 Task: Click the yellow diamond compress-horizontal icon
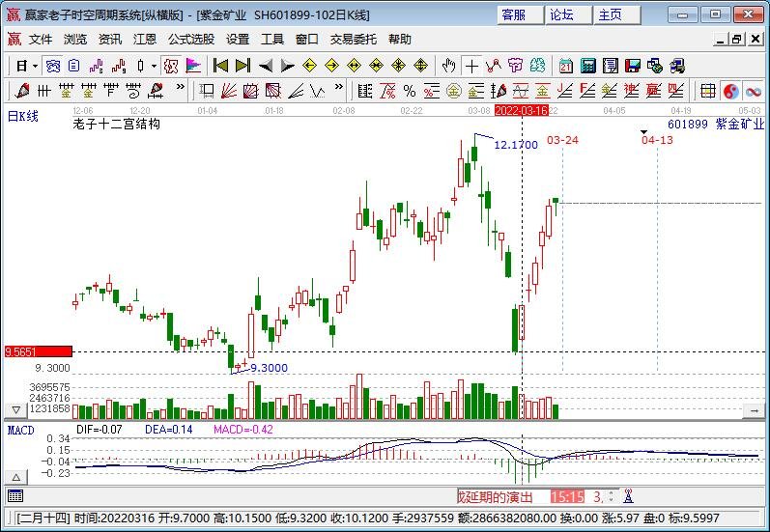[x=376, y=66]
